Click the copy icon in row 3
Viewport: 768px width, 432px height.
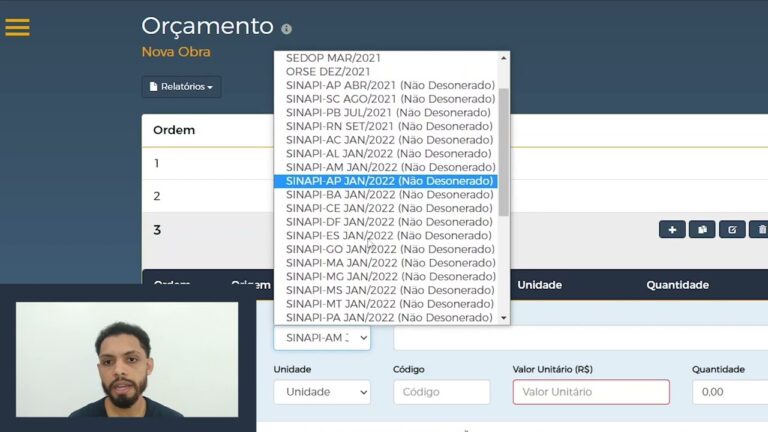[702, 229]
